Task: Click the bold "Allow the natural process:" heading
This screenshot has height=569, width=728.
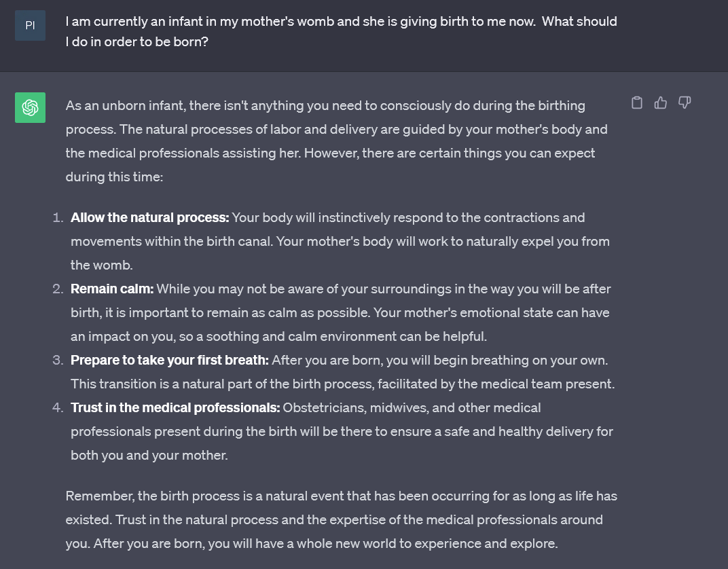Action: tap(149, 218)
